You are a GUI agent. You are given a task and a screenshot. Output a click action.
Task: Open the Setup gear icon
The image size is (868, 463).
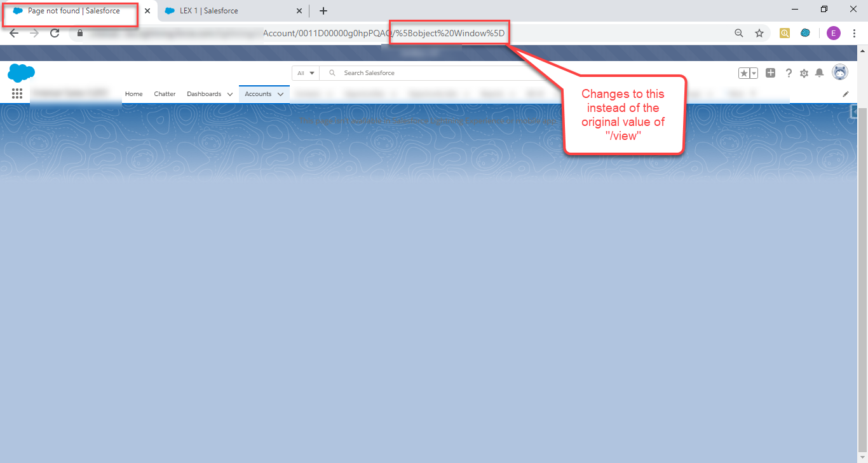[x=804, y=73]
